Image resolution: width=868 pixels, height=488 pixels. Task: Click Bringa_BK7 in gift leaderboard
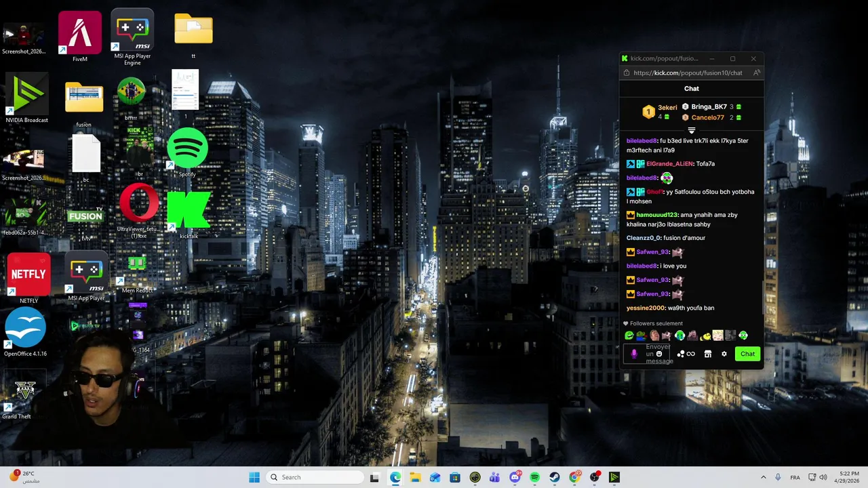(709, 106)
